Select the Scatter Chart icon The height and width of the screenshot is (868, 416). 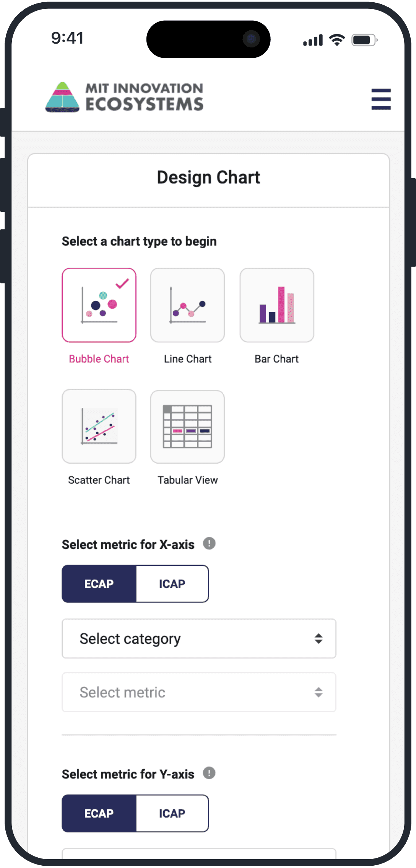(x=99, y=426)
